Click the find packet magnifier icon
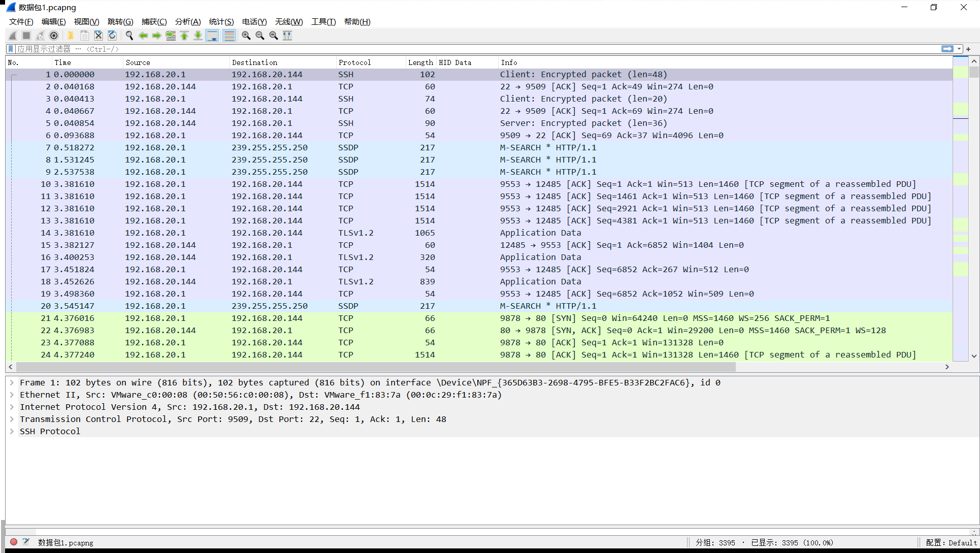Screen dimensions: 980x553 point(129,36)
